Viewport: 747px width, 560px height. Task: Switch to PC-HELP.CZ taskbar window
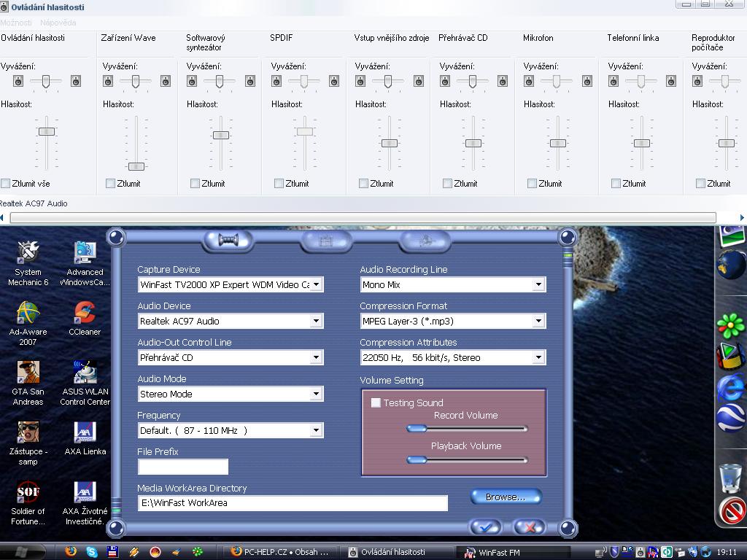click(280, 552)
